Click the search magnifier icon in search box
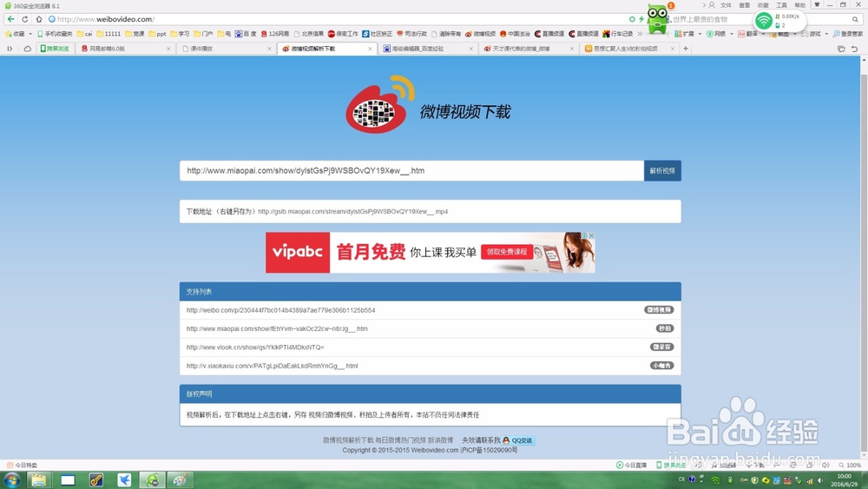Image resolution: width=868 pixels, height=489 pixels. coord(855,19)
